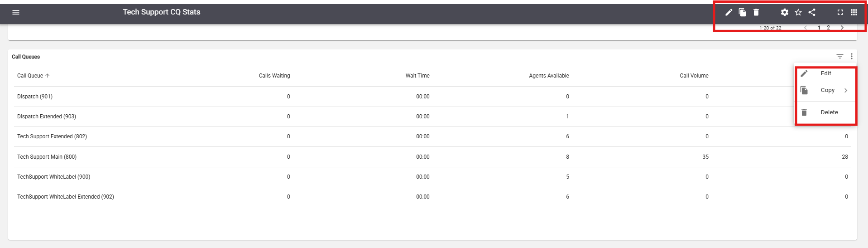
Task: Open the three-dot widget options menu
Action: coord(852,56)
